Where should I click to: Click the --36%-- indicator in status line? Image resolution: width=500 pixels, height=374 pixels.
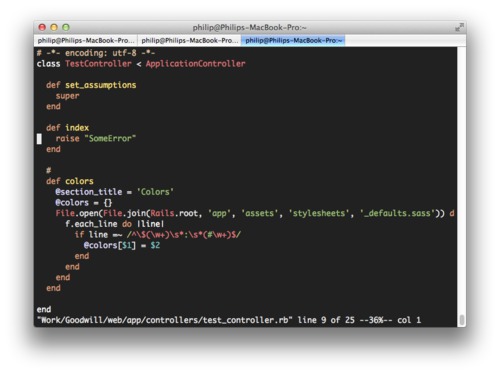[376, 320]
